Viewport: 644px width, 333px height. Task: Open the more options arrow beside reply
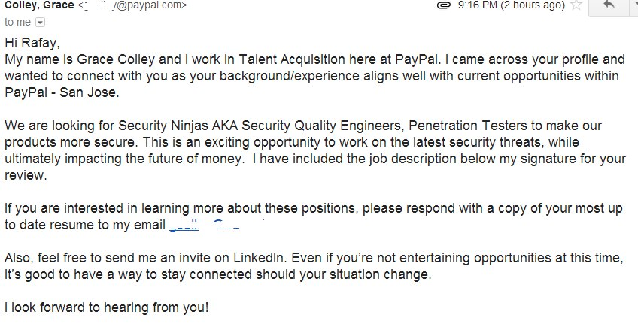[x=636, y=6]
